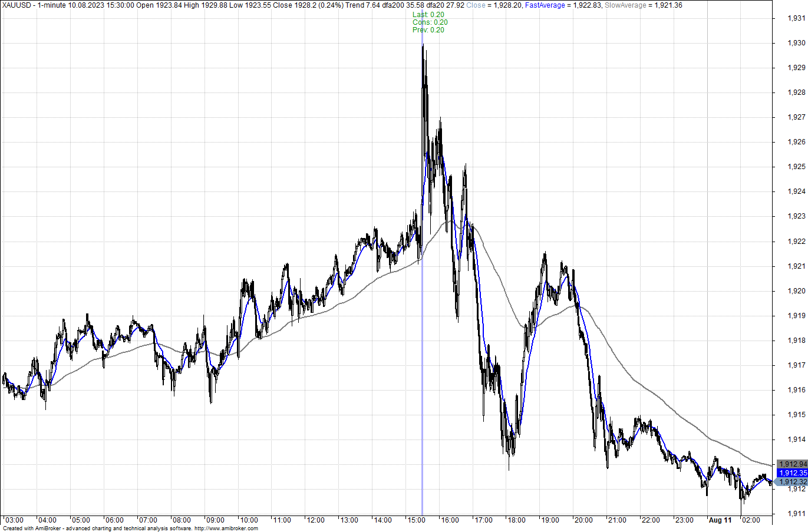Click the 1,931 price axis label
The image size is (808, 532).
[796, 18]
